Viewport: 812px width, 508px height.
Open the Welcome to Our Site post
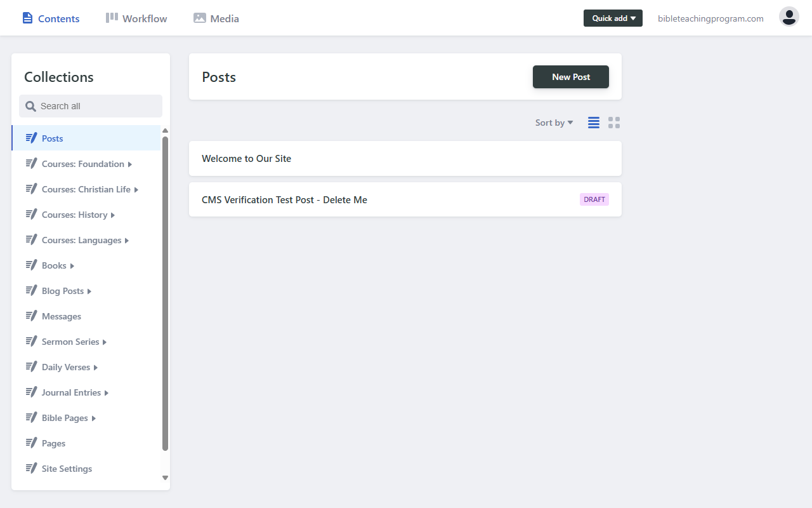pyautogui.click(x=246, y=158)
